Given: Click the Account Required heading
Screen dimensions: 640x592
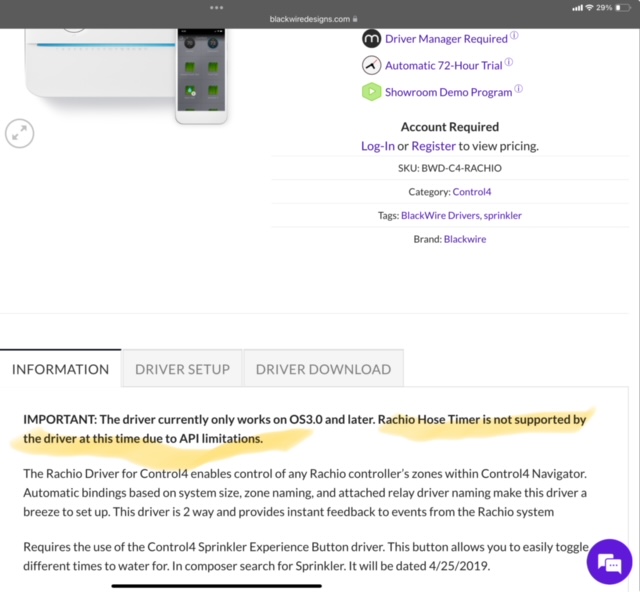Looking at the screenshot, I should pyautogui.click(x=450, y=127).
